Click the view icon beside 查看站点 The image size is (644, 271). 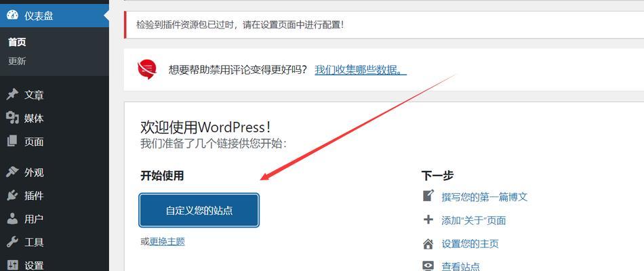(x=428, y=266)
